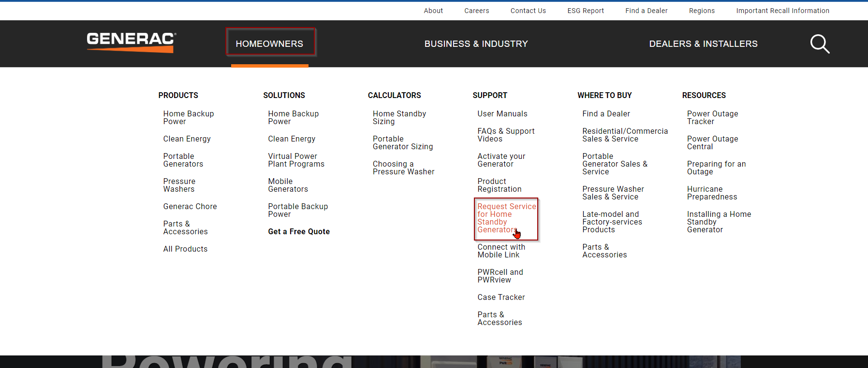868x368 pixels.
Task: Request Service for Home Standby Generators
Action: (506, 218)
